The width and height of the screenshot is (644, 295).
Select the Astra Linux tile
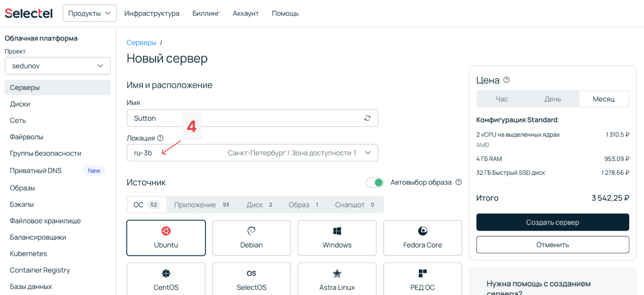tap(337, 279)
